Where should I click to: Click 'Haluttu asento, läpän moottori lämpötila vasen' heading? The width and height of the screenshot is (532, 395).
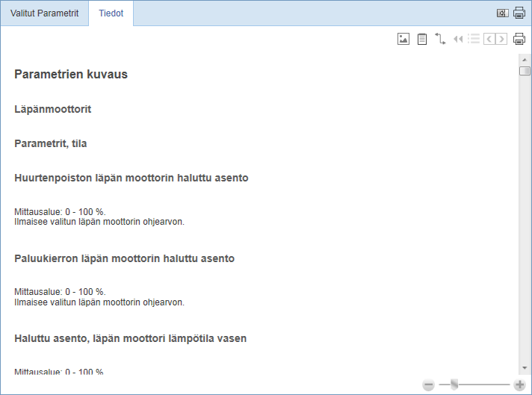point(130,338)
